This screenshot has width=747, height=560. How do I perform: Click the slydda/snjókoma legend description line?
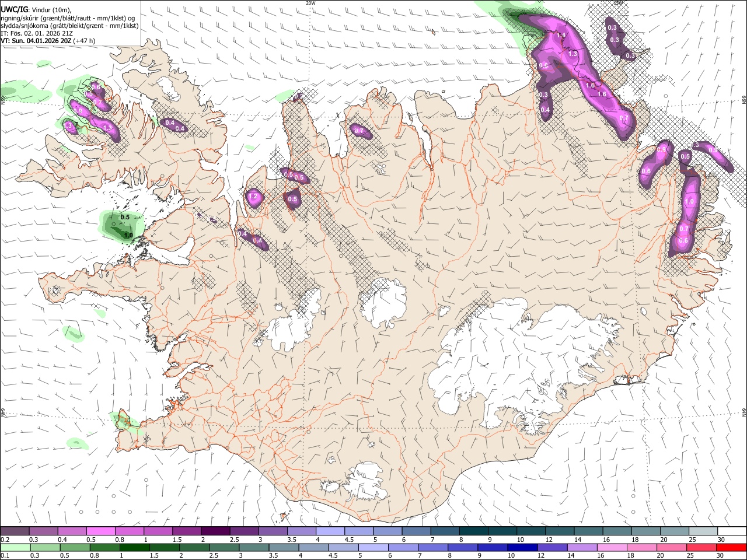tap(69, 26)
